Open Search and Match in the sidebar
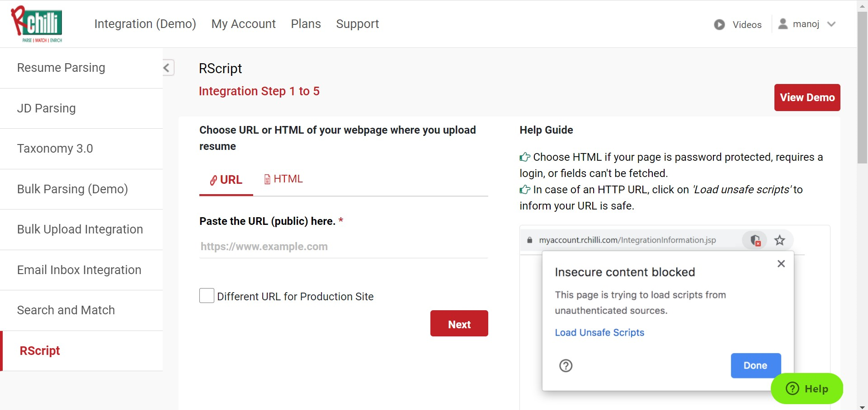This screenshot has height=410, width=868. 81,310
